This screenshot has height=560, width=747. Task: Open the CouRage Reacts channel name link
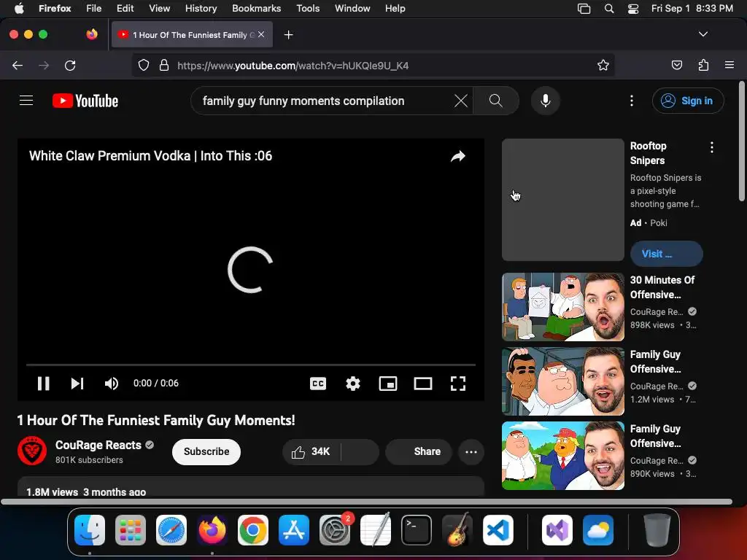tap(98, 445)
